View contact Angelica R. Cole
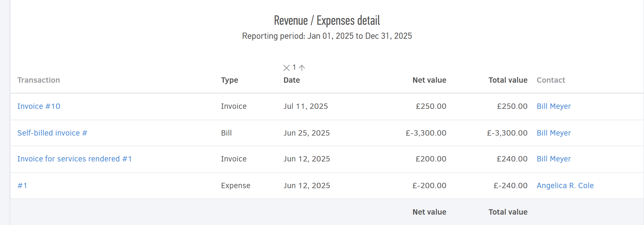This screenshot has height=225, width=644. (565, 186)
